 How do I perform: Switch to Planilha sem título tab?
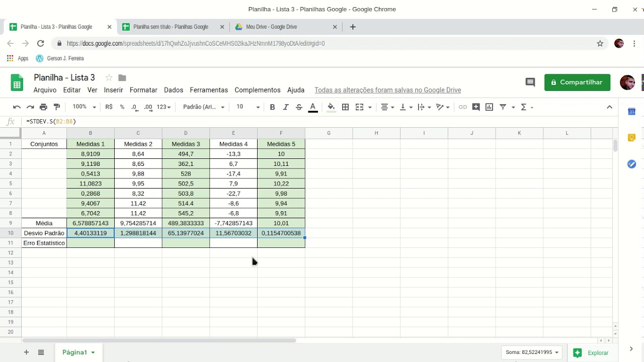pos(171,27)
